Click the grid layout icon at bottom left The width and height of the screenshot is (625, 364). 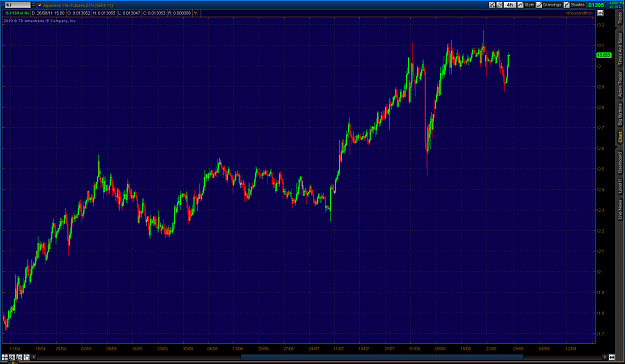[5, 357]
